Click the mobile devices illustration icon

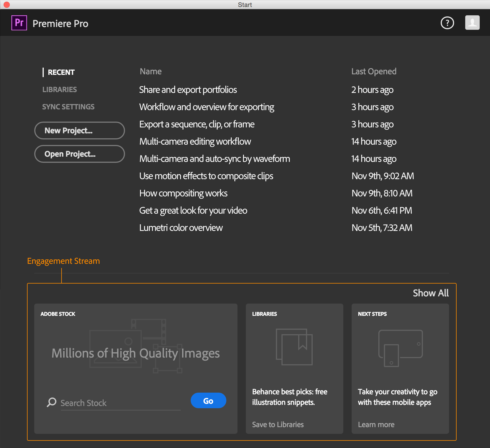[400, 348]
